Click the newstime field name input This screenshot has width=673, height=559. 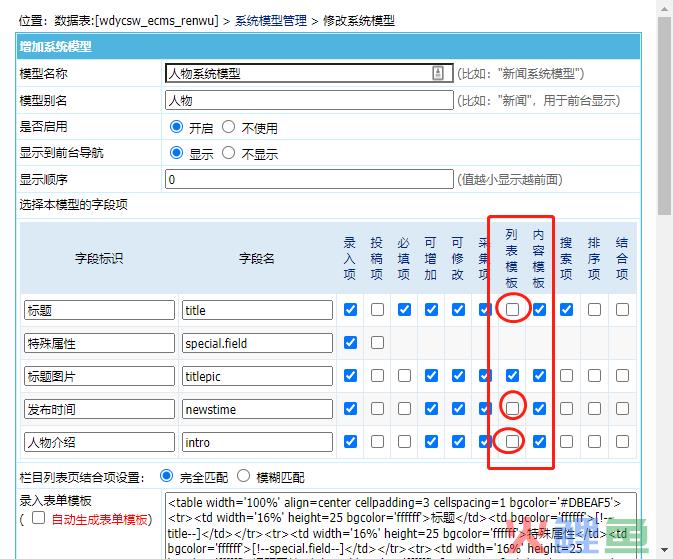258,409
